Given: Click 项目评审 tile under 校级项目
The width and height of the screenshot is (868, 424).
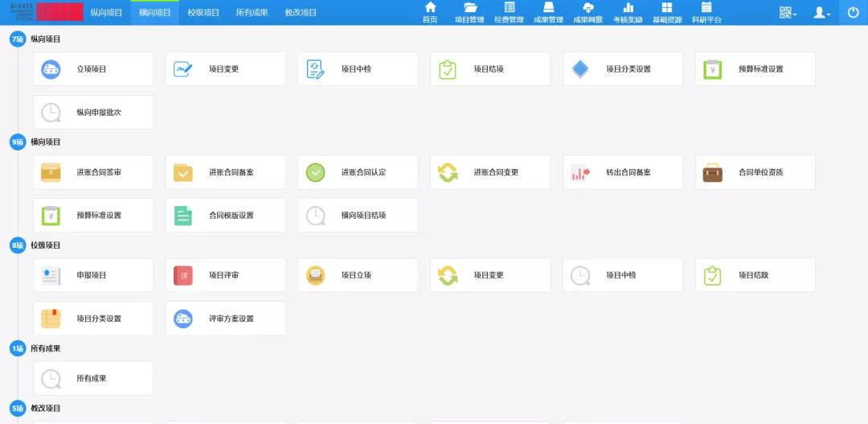Looking at the screenshot, I should tap(226, 275).
